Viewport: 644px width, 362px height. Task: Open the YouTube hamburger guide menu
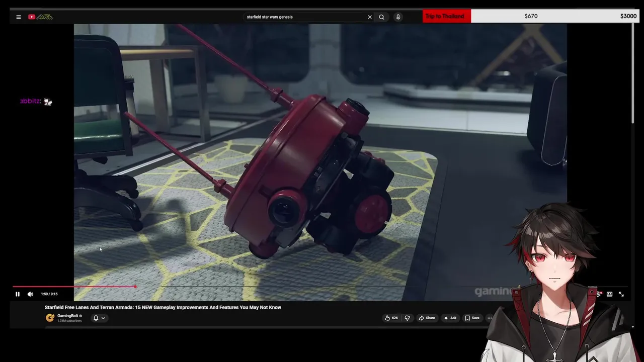click(x=19, y=17)
